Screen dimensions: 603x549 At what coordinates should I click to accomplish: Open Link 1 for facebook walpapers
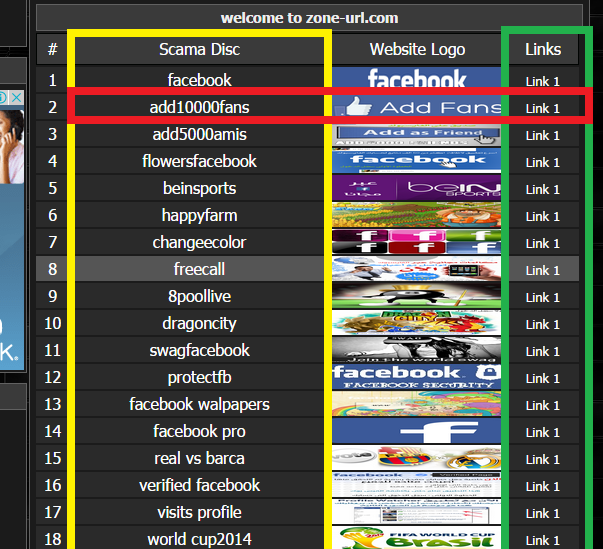(543, 405)
